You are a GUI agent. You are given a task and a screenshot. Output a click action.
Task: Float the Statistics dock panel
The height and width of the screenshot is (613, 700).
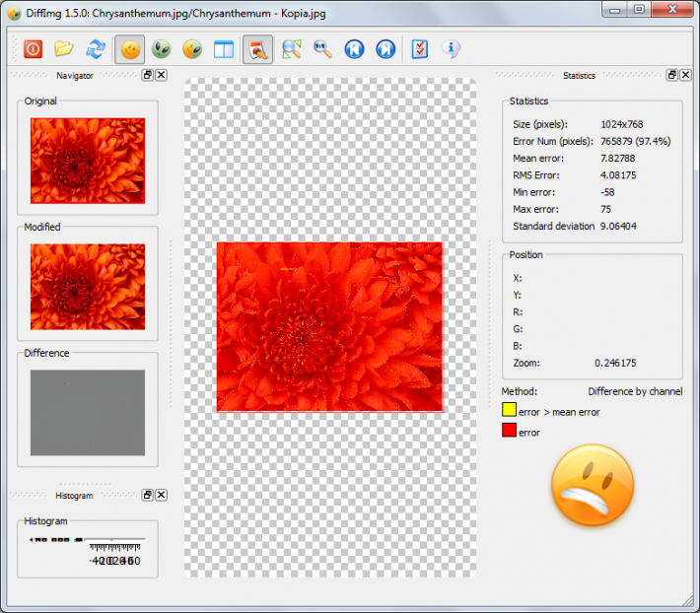(x=672, y=75)
